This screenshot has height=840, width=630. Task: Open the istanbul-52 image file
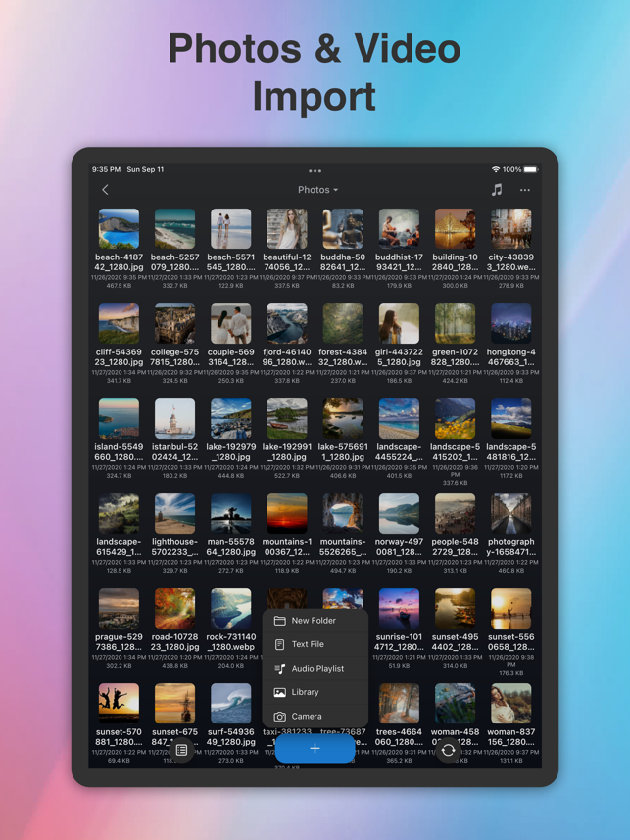click(x=174, y=419)
